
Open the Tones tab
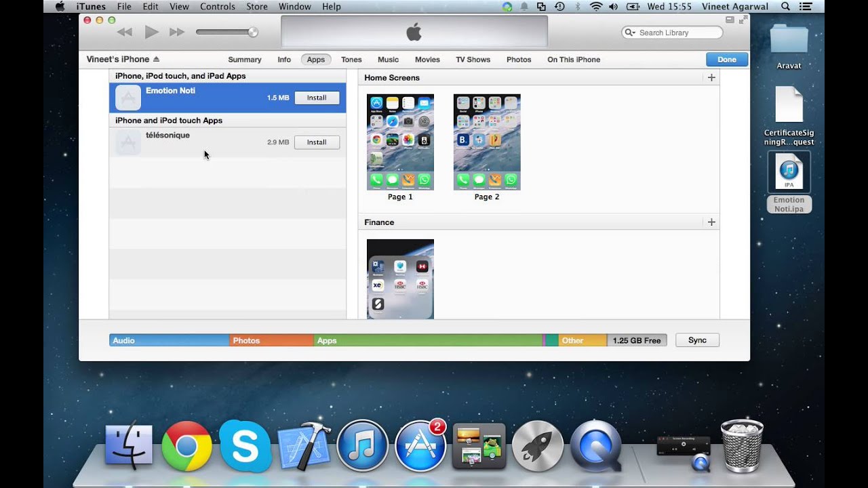pyautogui.click(x=351, y=60)
